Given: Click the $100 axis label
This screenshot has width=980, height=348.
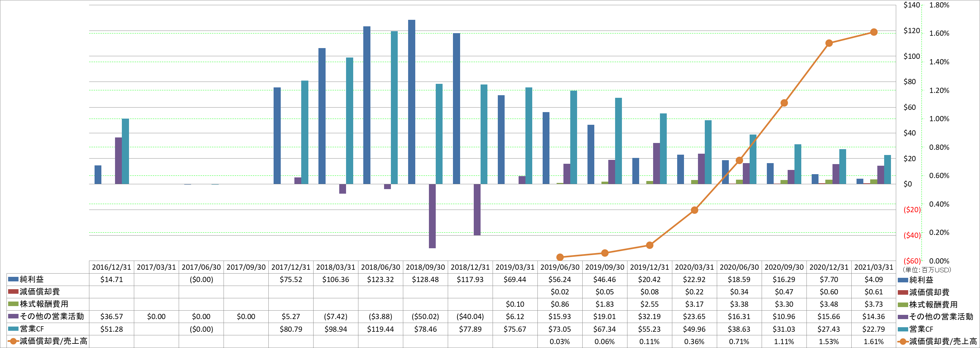Looking at the screenshot, I should 911,56.
